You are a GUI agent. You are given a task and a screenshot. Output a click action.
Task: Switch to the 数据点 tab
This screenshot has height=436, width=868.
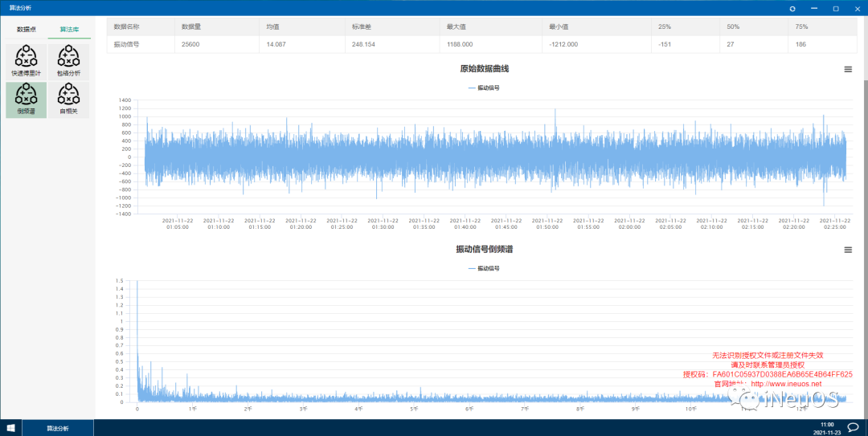click(26, 30)
